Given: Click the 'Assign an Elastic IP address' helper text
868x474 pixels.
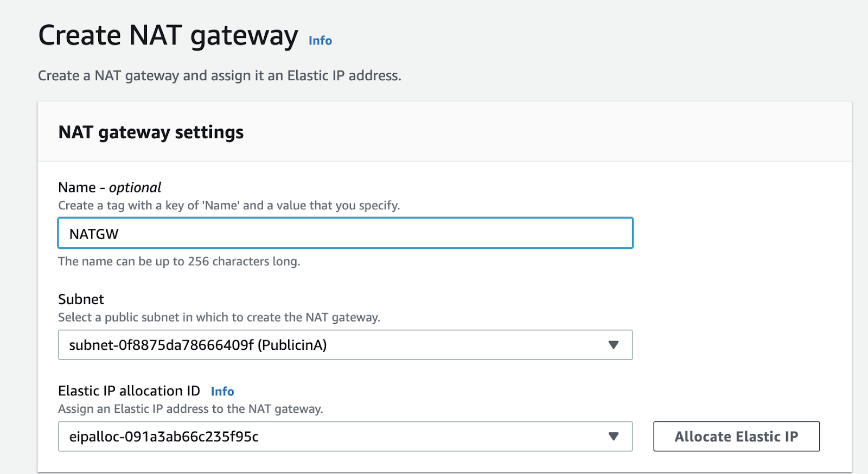Looking at the screenshot, I should (x=190, y=409).
